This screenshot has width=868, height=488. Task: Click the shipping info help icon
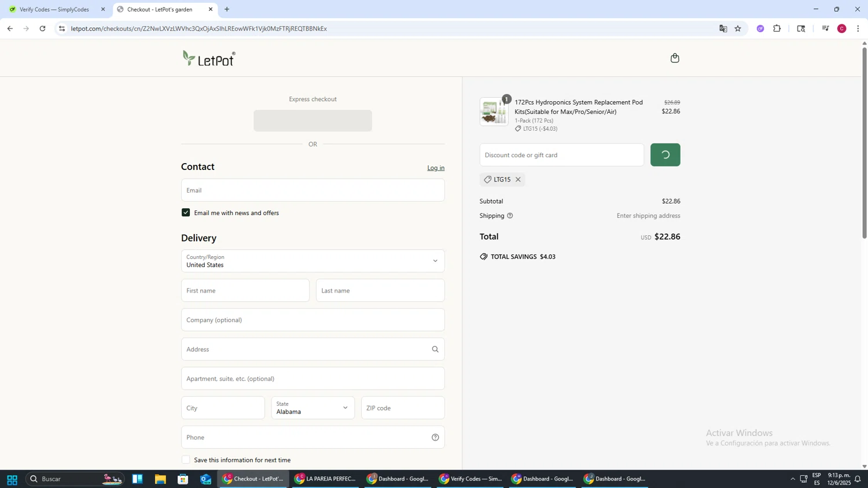coord(510,216)
